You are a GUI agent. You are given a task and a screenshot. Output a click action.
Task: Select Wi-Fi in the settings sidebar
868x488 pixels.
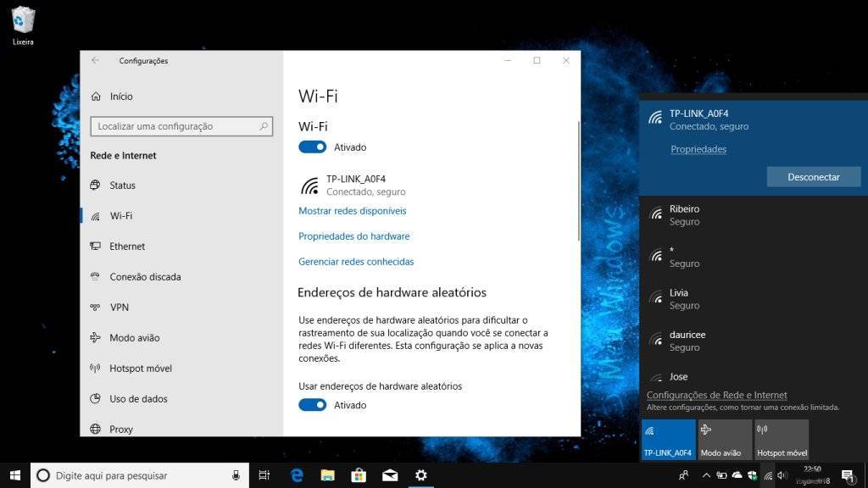[x=181, y=216]
